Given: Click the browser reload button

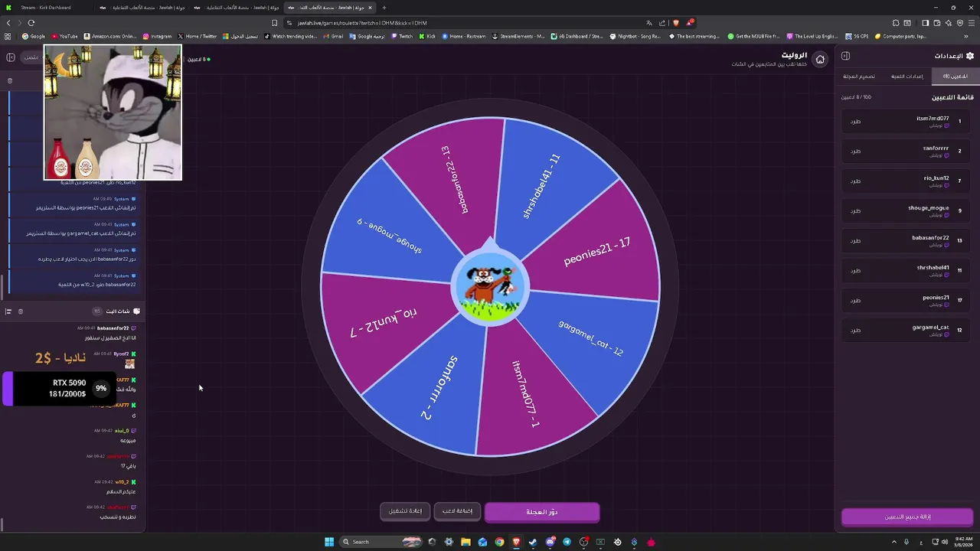Looking at the screenshot, I should click(31, 23).
